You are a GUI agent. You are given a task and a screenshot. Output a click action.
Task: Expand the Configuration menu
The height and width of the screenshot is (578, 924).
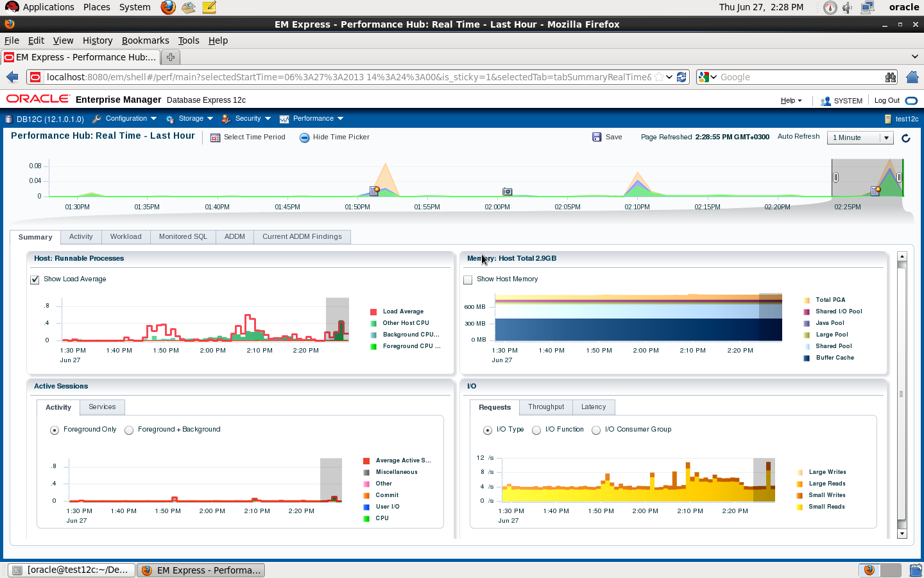(x=124, y=119)
